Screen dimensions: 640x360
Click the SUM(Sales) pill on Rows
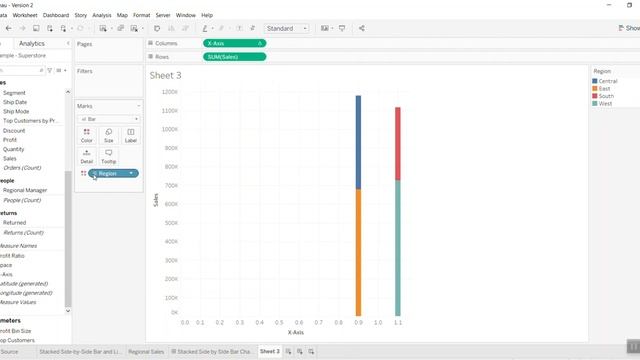(x=235, y=57)
